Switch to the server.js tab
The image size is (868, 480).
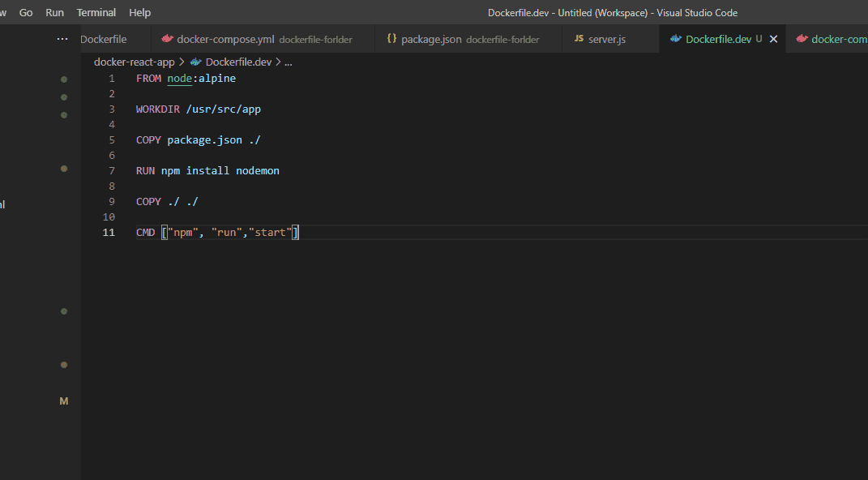[607, 39]
